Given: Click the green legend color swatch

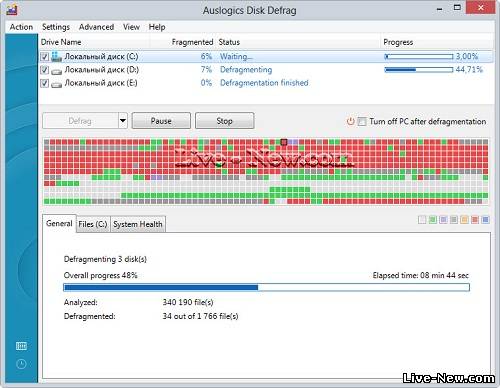Looking at the screenshot, I should click(433, 220).
